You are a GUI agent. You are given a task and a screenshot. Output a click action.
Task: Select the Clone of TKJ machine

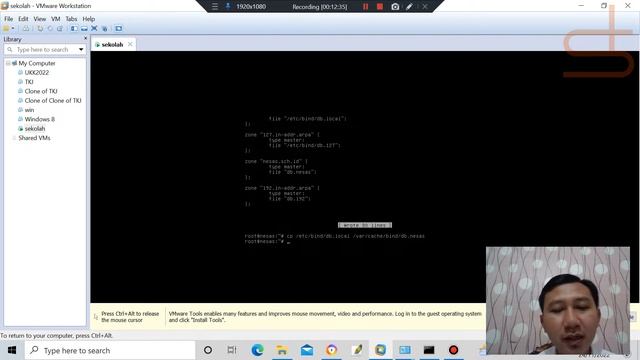41,91
